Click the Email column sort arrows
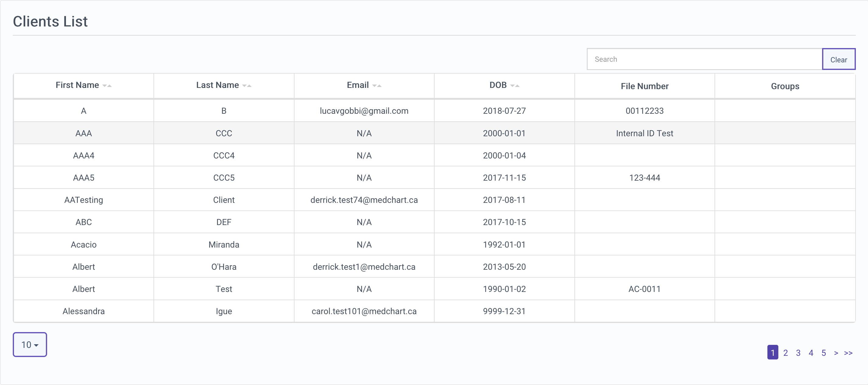Viewport: 868px width, 385px height. (377, 86)
